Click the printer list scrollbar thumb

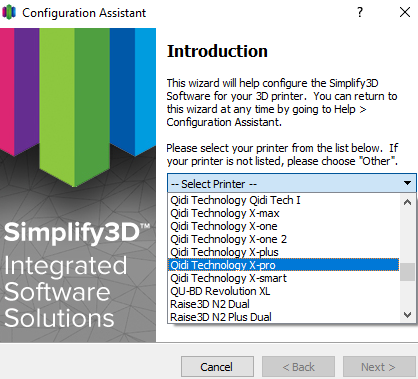tap(407, 272)
